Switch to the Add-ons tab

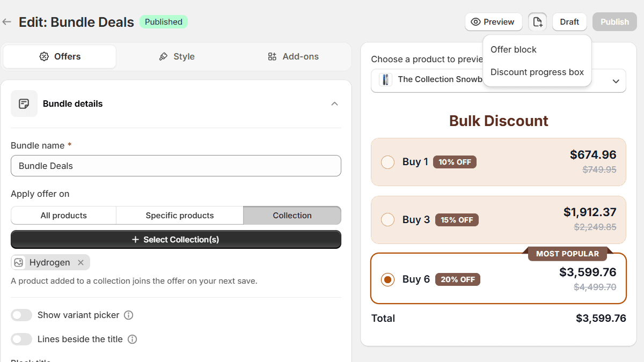pos(293,56)
